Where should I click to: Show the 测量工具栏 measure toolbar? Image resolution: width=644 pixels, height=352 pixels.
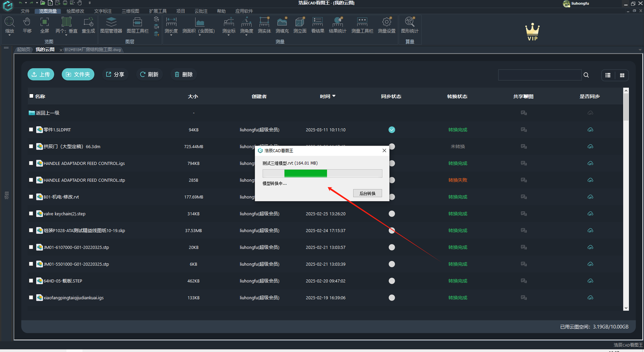click(x=362, y=25)
